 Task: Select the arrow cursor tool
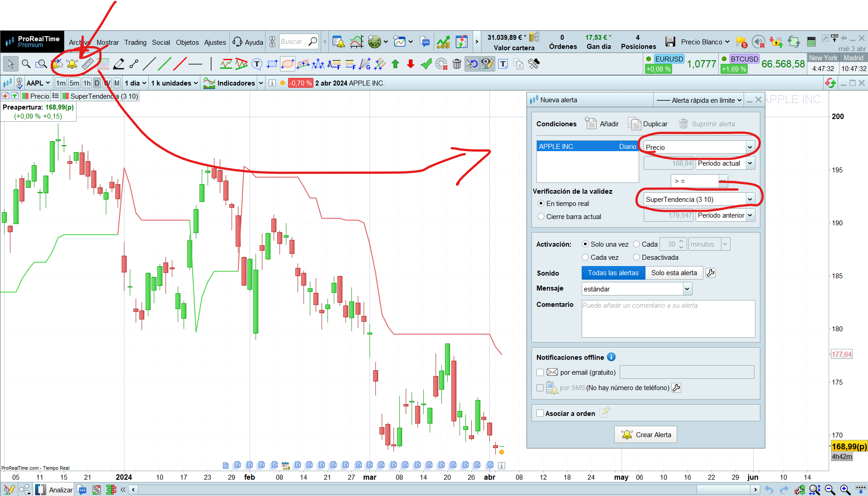pyautogui.click(x=10, y=64)
